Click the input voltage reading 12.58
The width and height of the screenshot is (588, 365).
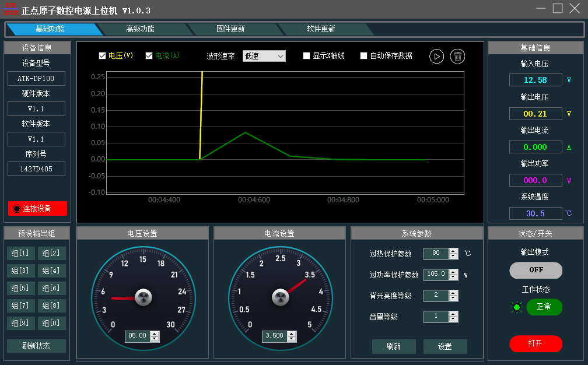[535, 80]
